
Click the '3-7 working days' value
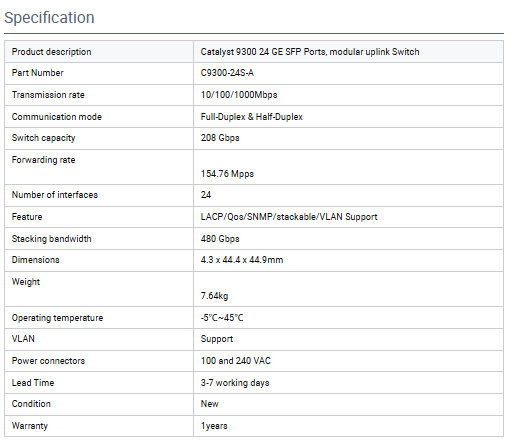click(235, 383)
